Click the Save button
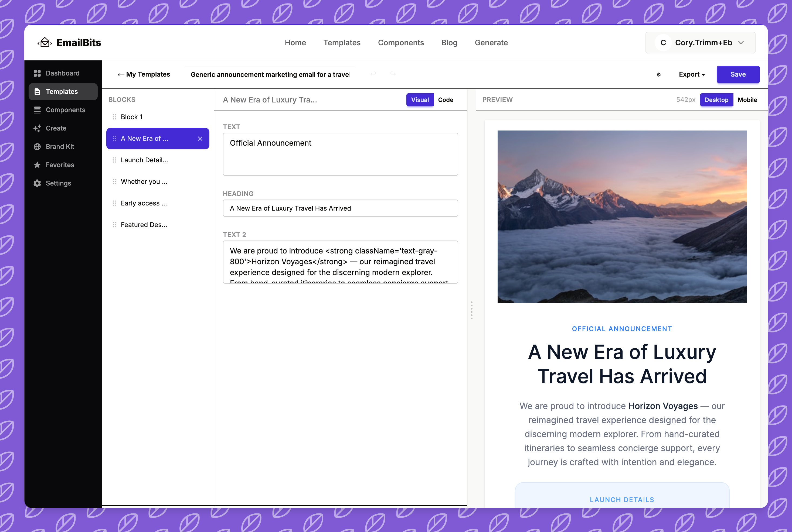Screen dimensions: 792x532 738,74
